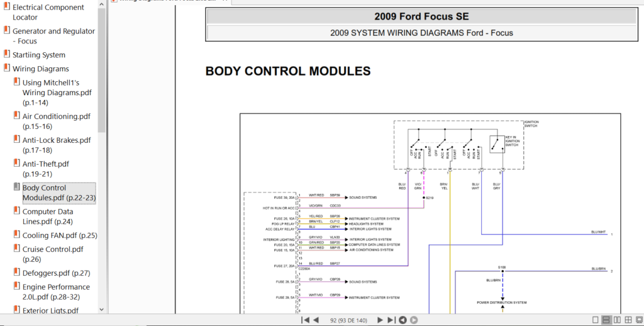Click bookmark icon beside Electrical Component Locator

point(6,6)
